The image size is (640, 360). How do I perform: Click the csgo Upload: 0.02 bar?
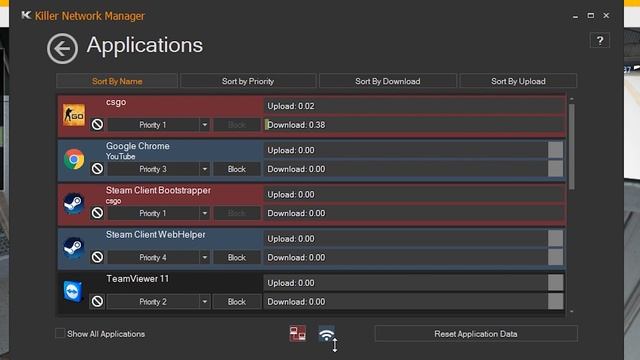click(x=414, y=106)
